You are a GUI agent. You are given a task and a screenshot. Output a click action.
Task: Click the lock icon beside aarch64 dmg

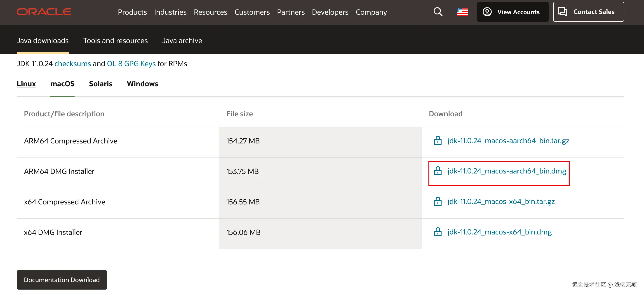click(438, 171)
